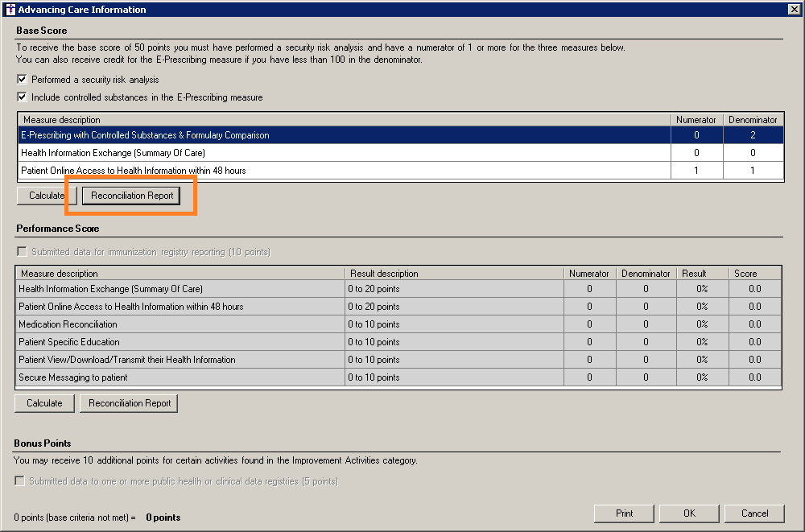Click 0% result for Patient Specific Education

702,342
